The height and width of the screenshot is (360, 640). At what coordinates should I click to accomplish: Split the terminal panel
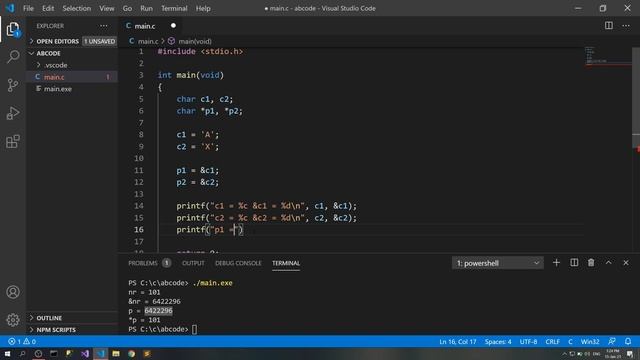click(574, 263)
